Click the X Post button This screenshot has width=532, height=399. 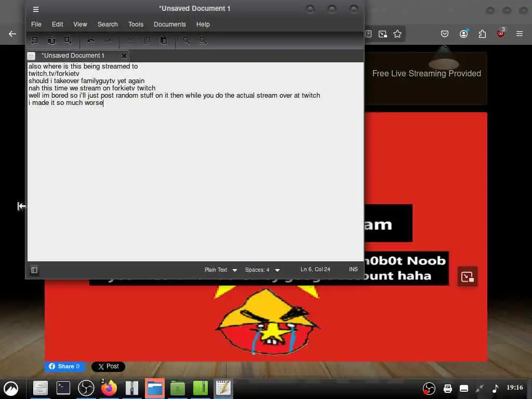[x=108, y=366]
